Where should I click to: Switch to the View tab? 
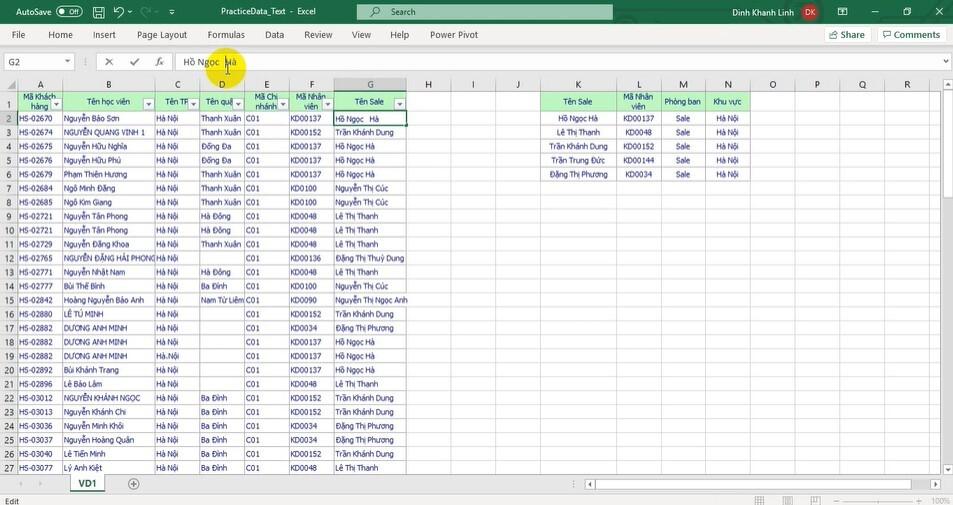click(x=361, y=35)
